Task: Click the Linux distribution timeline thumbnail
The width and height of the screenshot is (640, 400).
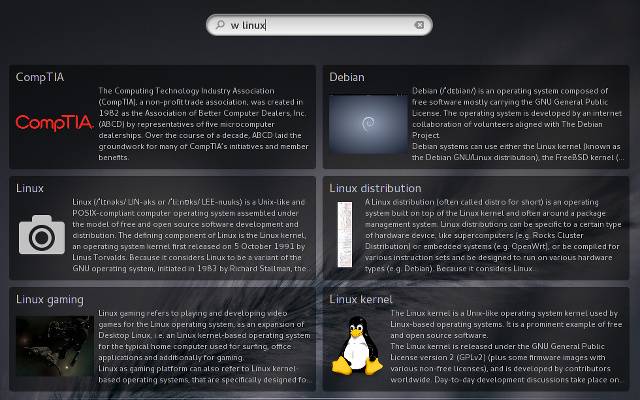Action: pyautogui.click(x=345, y=234)
